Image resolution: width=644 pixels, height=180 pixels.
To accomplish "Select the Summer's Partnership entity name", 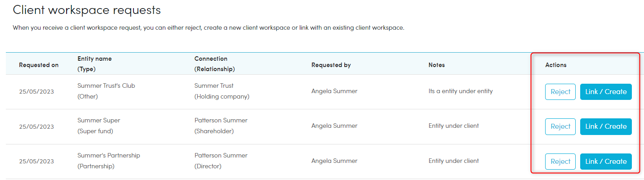I will [x=109, y=155].
